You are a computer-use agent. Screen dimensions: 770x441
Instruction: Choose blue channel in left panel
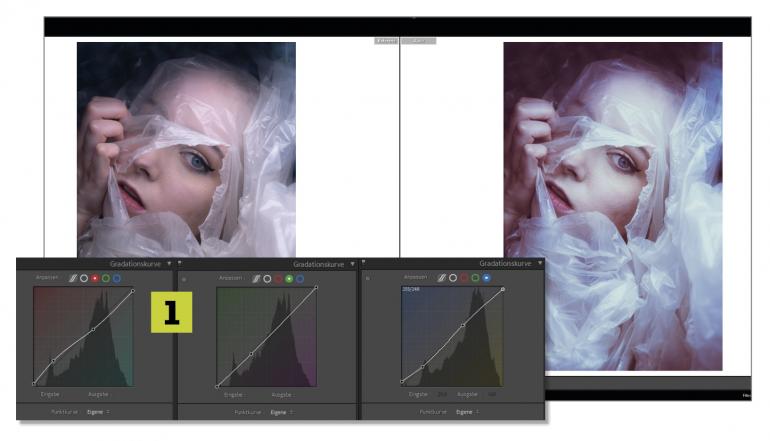116,278
